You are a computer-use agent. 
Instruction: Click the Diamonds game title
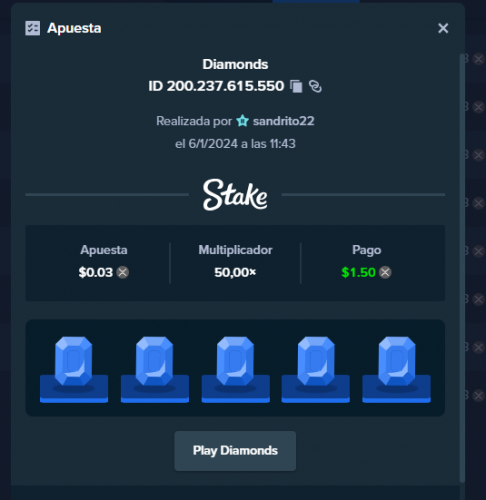pyautogui.click(x=235, y=64)
